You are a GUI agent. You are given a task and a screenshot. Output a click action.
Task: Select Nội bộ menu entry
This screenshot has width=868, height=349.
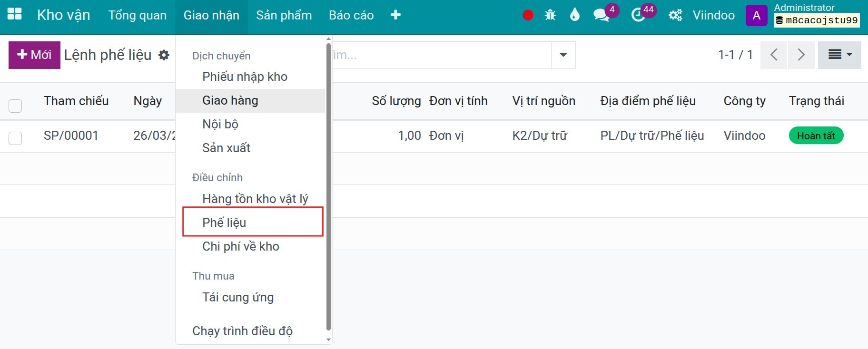tap(250, 124)
